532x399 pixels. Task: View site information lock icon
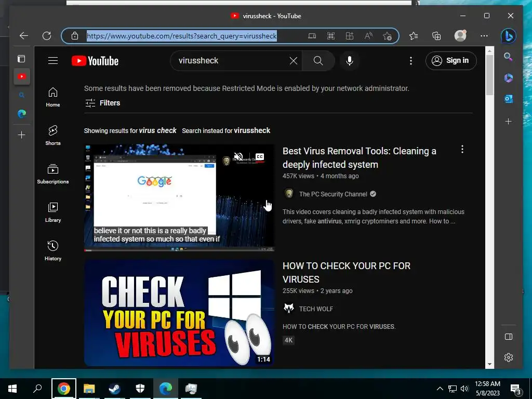click(x=75, y=36)
